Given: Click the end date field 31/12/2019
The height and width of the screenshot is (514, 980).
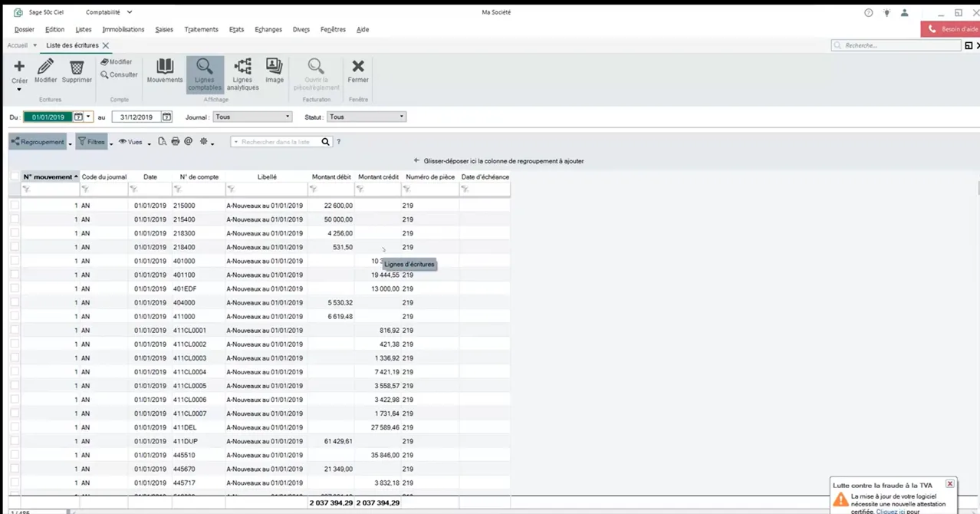Looking at the screenshot, I should tap(136, 117).
